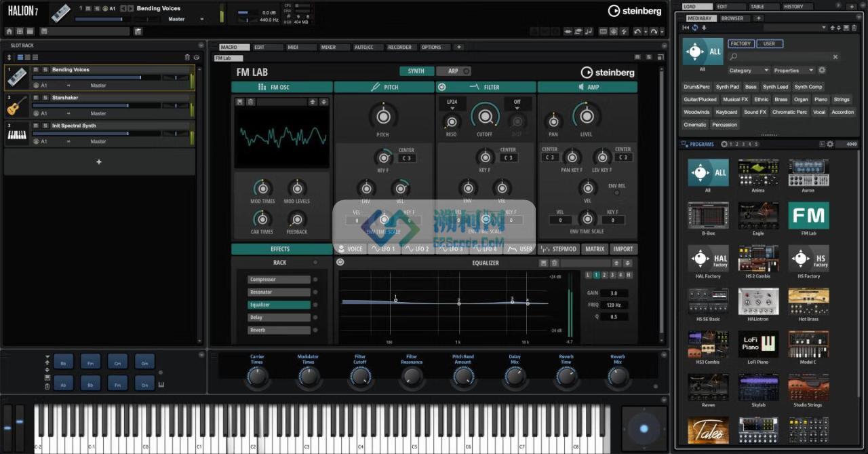
Task: Click the undo arrow in top toolbar
Action: pyautogui.click(x=637, y=31)
